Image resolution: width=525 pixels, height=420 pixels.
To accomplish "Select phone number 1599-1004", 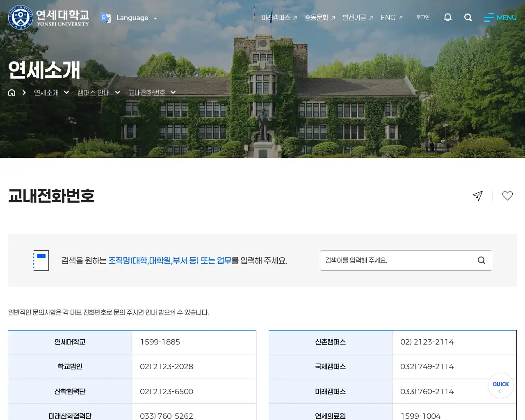I will pos(420,415).
